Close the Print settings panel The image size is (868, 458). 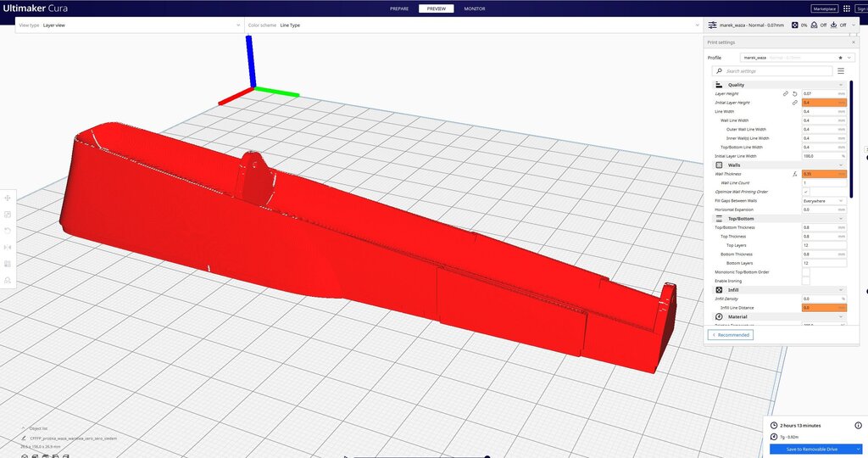point(854,42)
